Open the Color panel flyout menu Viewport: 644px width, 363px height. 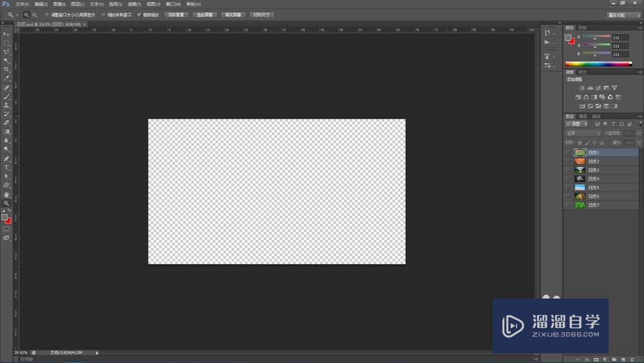[x=639, y=28]
